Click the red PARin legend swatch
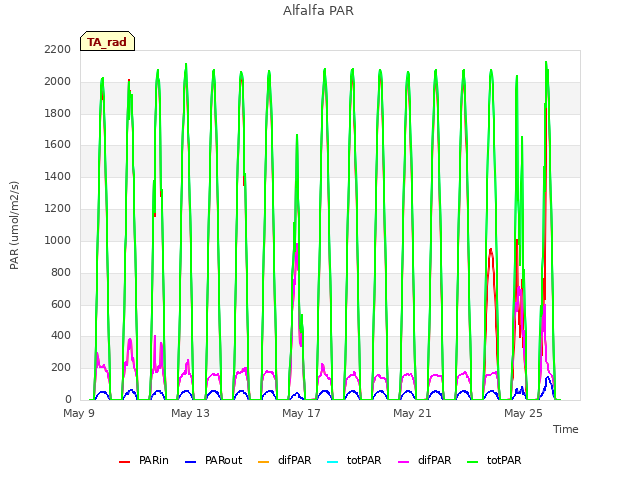The height and width of the screenshot is (480, 640). [124, 462]
